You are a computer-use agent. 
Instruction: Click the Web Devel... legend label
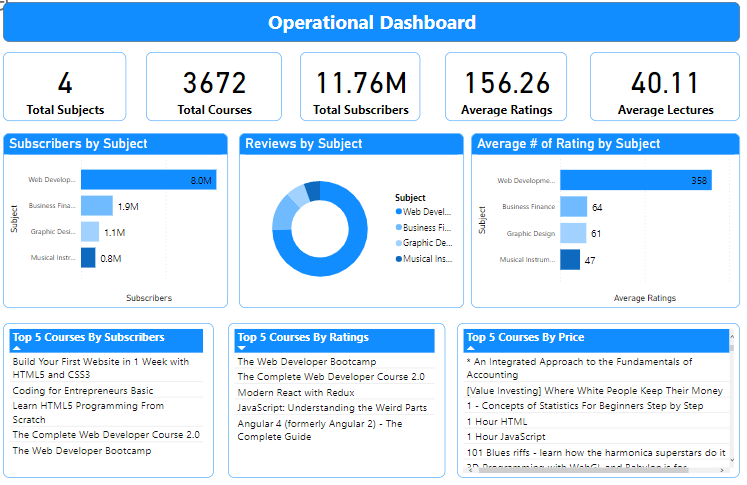427,212
